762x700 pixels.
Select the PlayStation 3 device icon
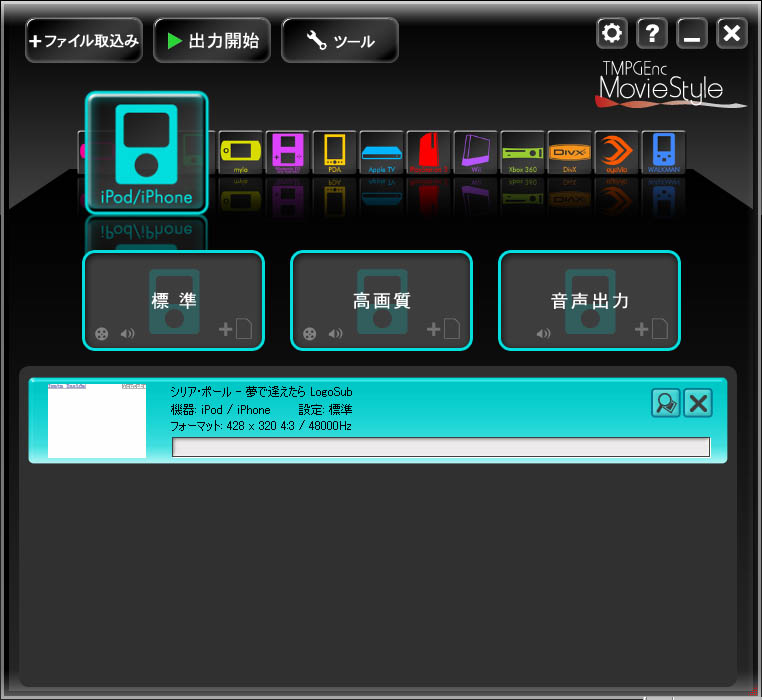click(428, 153)
